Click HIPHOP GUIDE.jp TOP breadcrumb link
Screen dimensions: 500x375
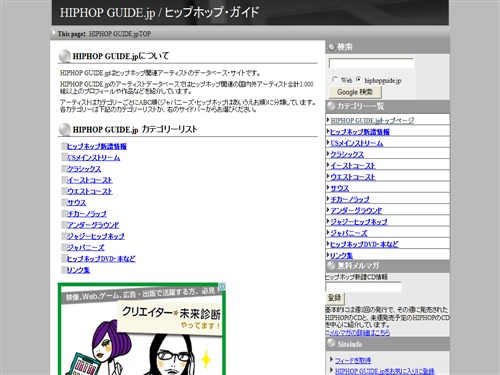pos(120,34)
